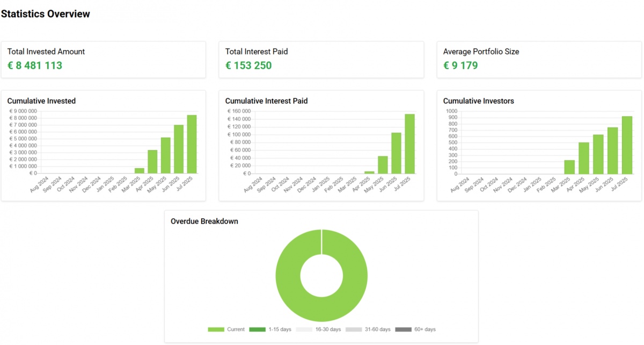The image size is (644, 345).
Task: Click Mar 2025 bar in Cumulative Investors chart
Action: tap(569, 167)
